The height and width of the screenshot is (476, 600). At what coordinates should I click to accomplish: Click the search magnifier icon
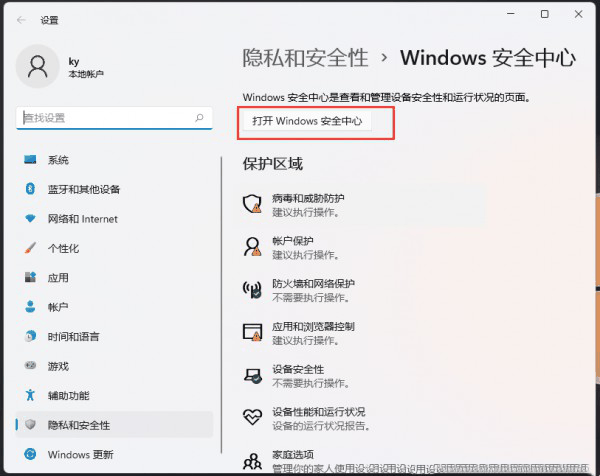click(199, 118)
